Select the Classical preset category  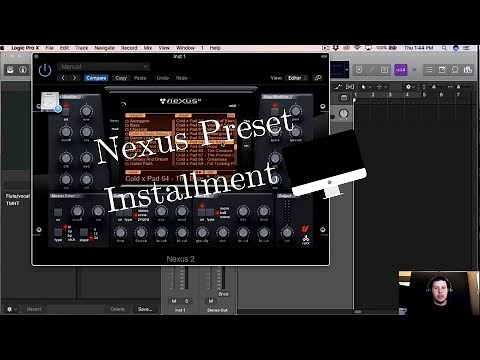[x=138, y=129]
